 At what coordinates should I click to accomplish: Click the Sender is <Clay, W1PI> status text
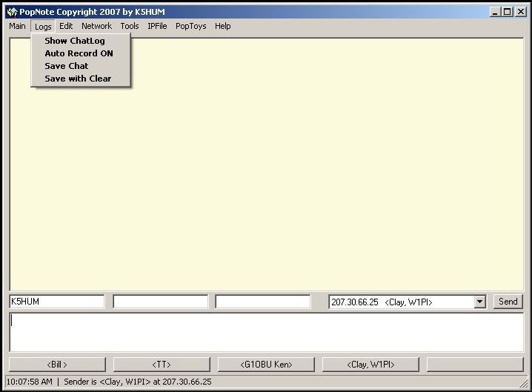coord(138,382)
